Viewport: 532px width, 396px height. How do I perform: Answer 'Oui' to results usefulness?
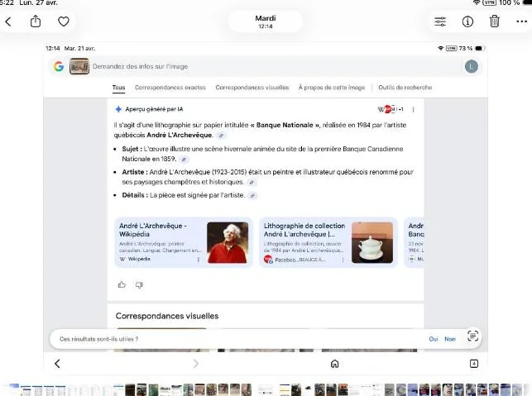(x=434, y=339)
